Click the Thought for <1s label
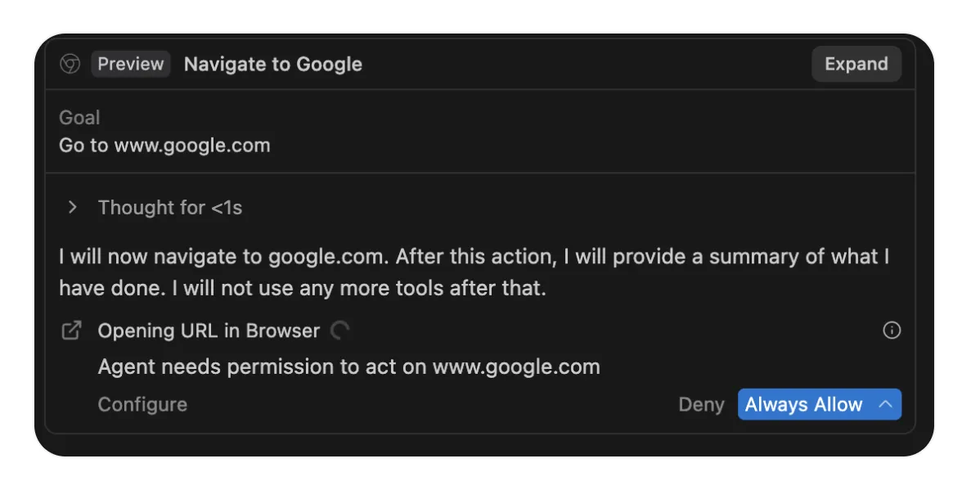Image resolution: width=980 pixels, height=499 pixels. coord(170,208)
